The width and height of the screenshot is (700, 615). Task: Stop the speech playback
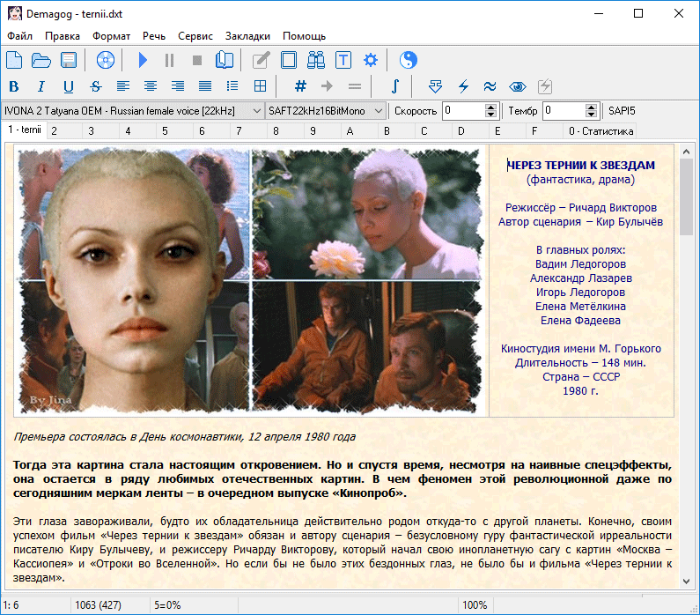coord(197,60)
